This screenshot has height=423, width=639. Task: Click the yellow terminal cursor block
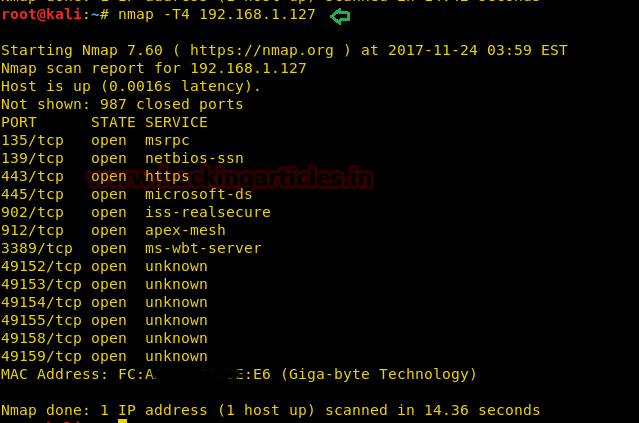[x=123, y=421]
